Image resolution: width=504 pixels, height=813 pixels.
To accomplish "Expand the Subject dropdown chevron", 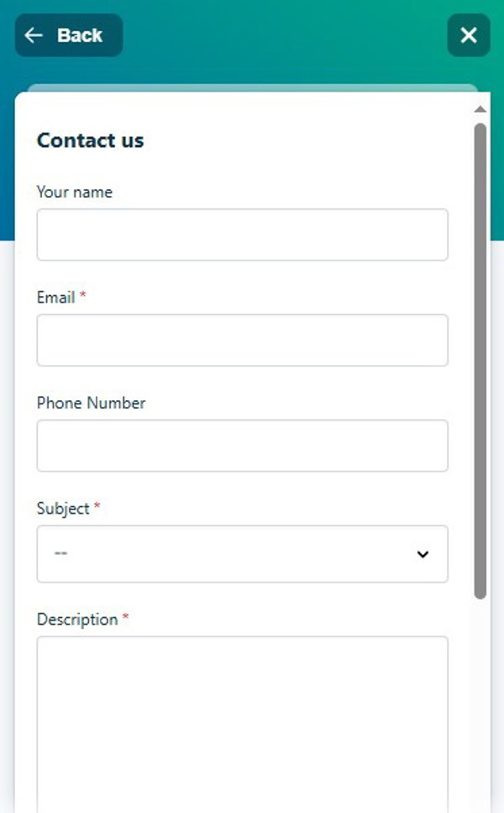I will pos(423,554).
